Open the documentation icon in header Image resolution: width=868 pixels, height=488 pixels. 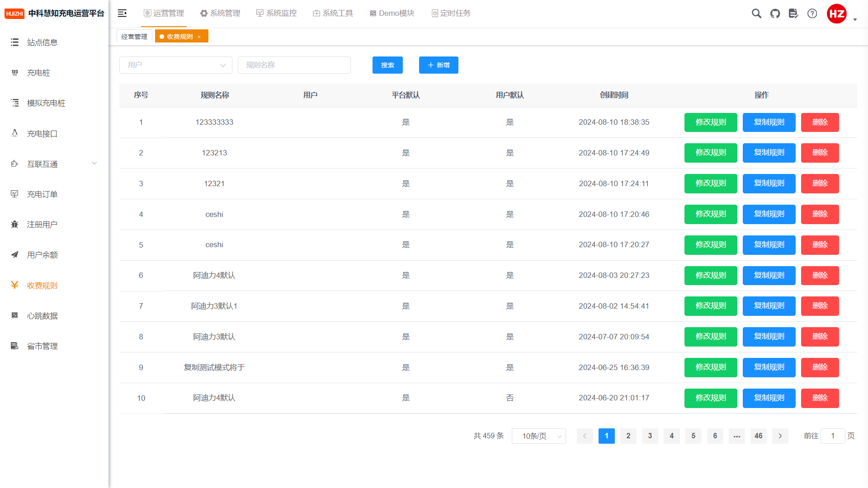click(793, 14)
